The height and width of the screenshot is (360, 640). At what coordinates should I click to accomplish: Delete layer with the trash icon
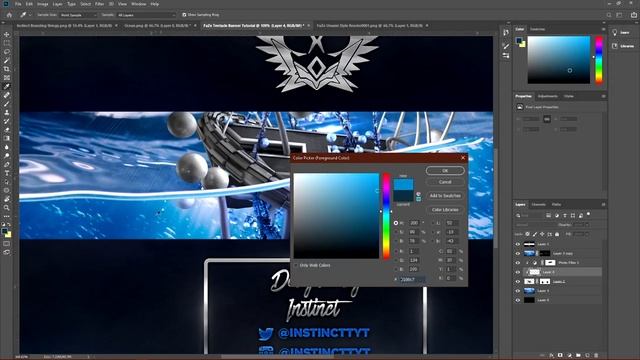pos(596,356)
